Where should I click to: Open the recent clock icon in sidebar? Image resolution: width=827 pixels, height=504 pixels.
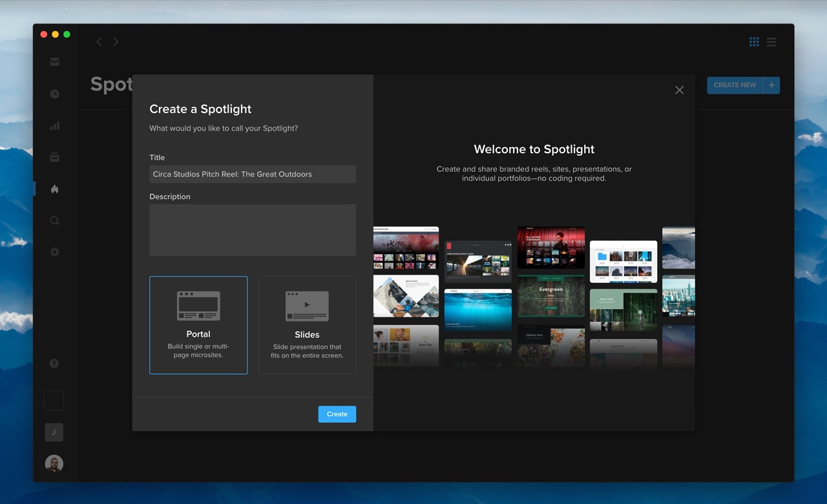pos(54,94)
